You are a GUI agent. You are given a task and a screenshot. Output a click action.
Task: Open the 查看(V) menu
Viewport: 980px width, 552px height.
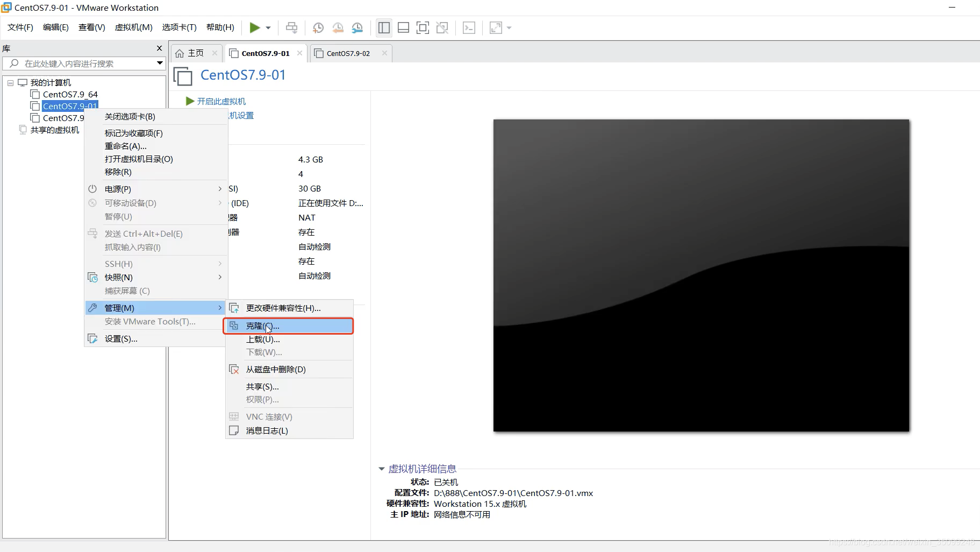[x=91, y=27]
